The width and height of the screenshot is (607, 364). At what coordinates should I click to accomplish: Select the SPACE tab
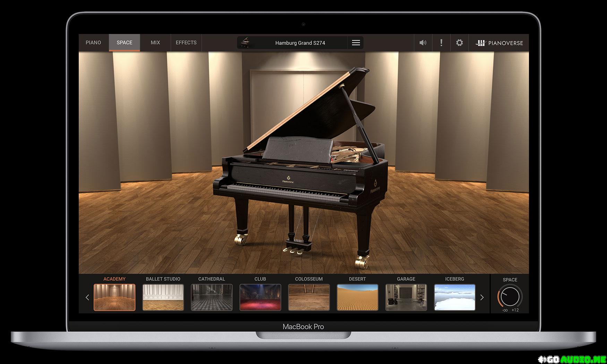(124, 43)
